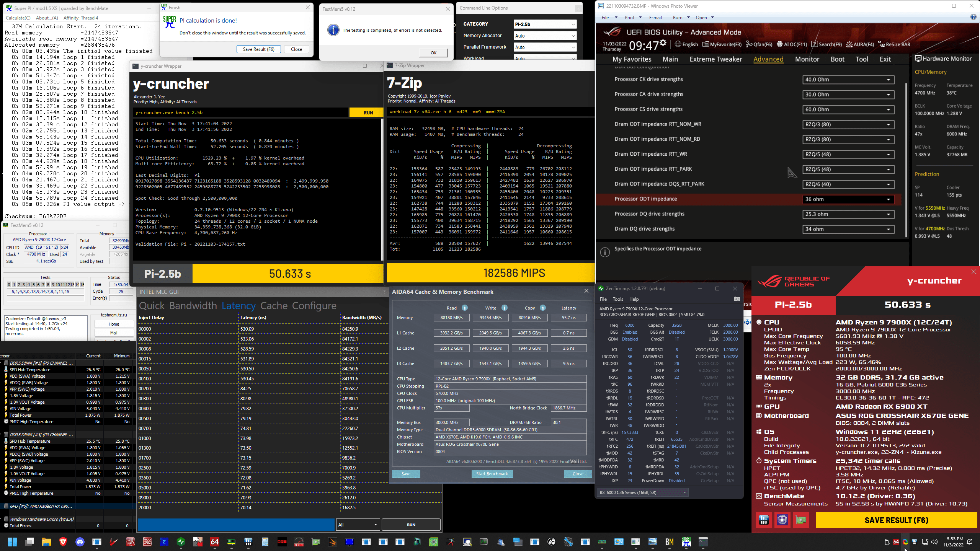Click the 7-Zip workload command line field
Screen dimensions: 980x551
pyautogui.click(x=491, y=112)
